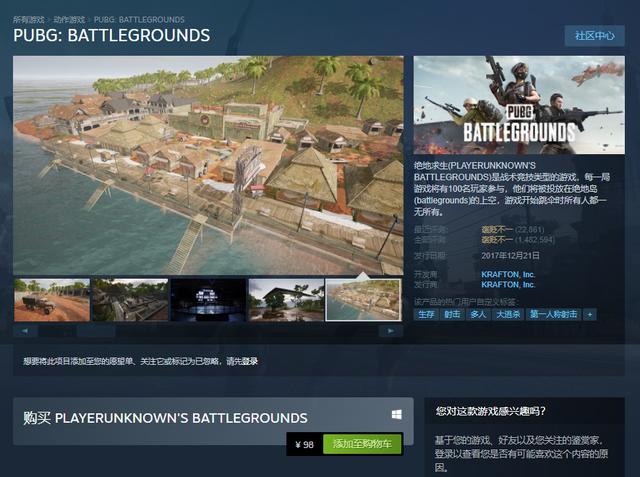Image resolution: width=640 pixels, height=477 pixels.
Task: Click 您对这款游戏感兴趣吗? heading
Action: [491, 411]
